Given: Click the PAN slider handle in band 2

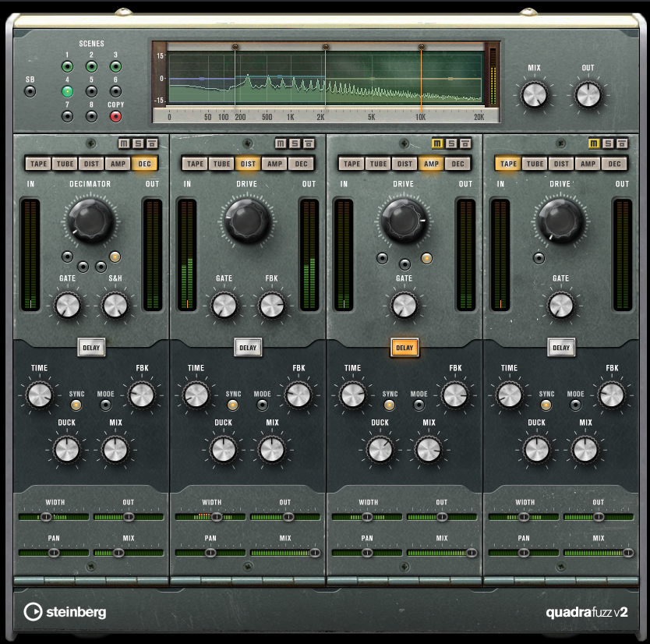Looking at the screenshot, I should click(210, 553).
